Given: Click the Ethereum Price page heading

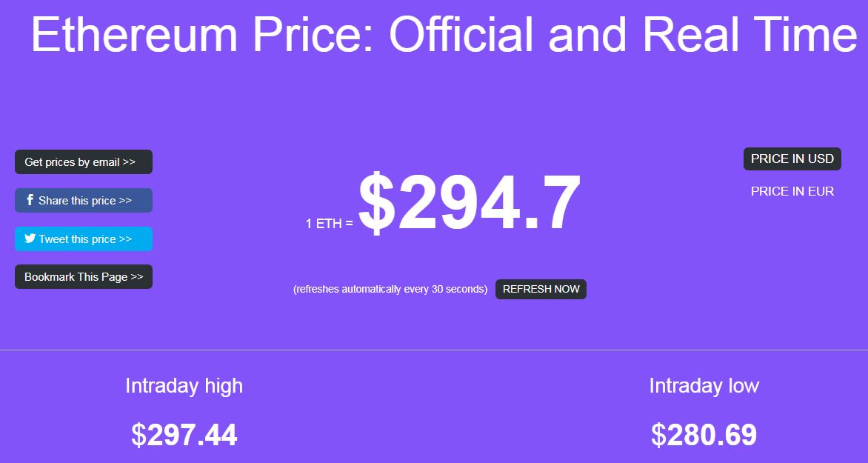Looking at the screenshot, I should 444,34.
